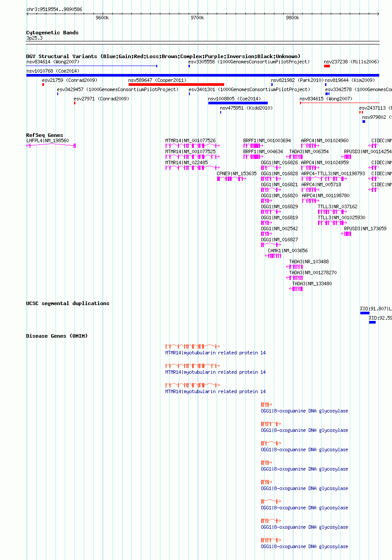Open transcript BRPF1|NM_001003694
The height and width of the screenshot is (560, 392).
[267, 141]
